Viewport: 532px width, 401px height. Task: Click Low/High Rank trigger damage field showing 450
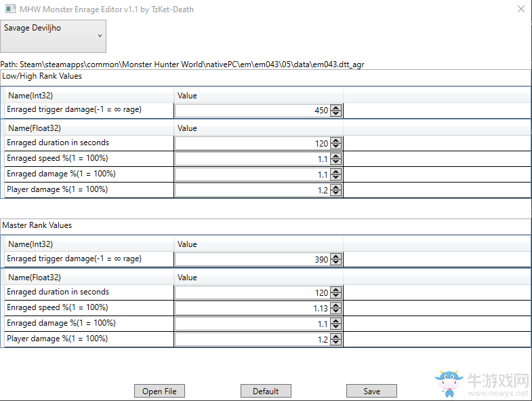(252, 111)
